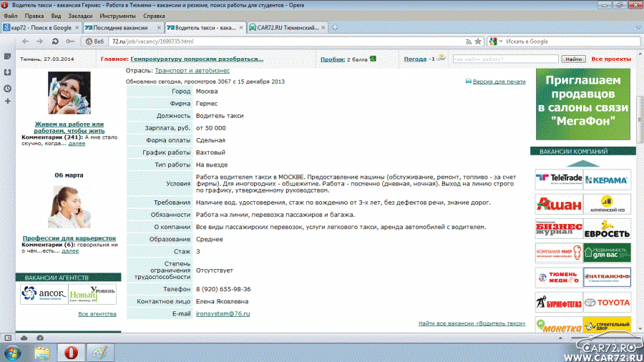Open 'Найти все вакансии «Водитель такси»' link

tap(472, 323)
